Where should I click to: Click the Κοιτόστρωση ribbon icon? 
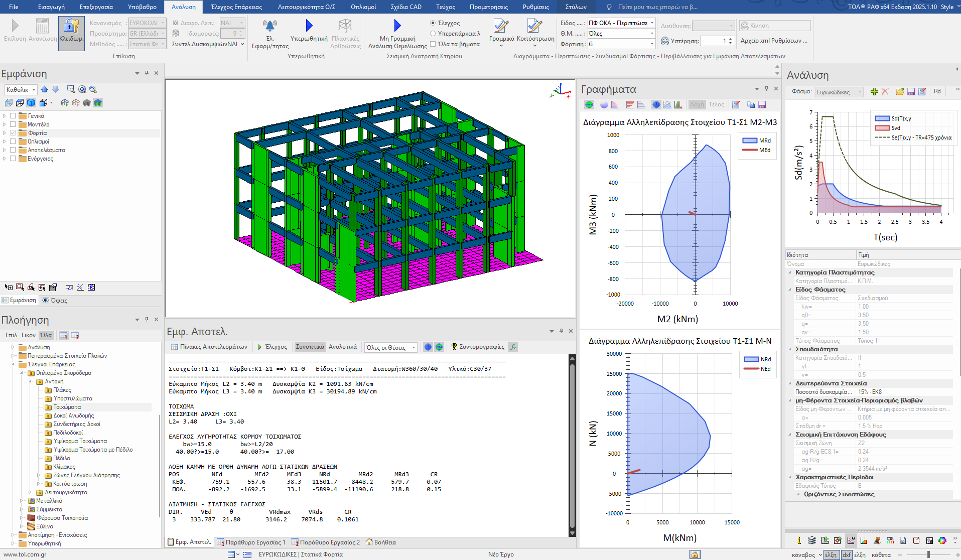click(x=535, y=28)
